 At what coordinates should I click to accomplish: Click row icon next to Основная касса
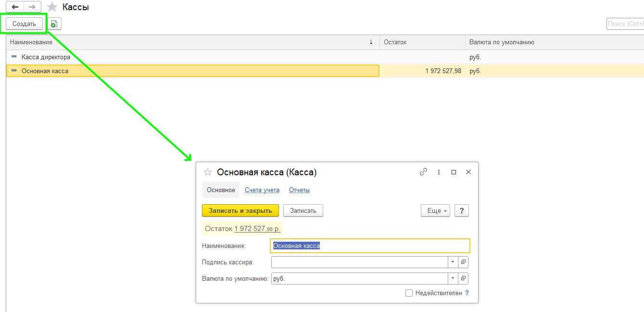coord(14,71)
